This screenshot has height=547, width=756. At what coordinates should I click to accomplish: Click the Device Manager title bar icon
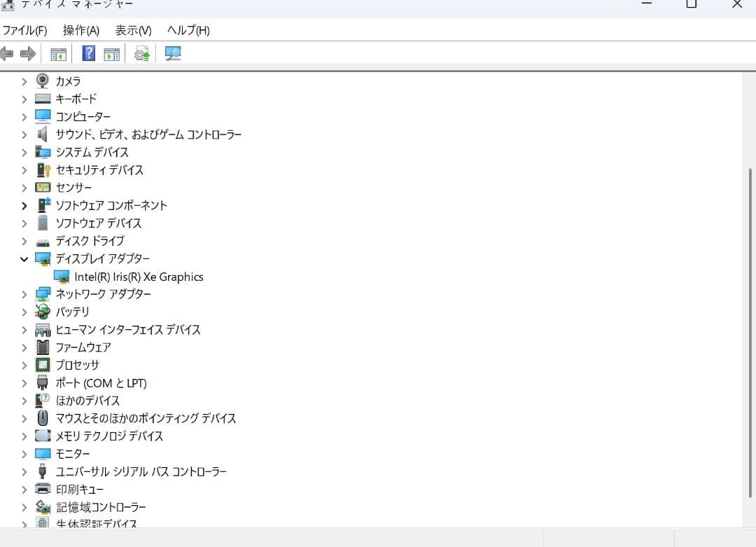point(7,5)
